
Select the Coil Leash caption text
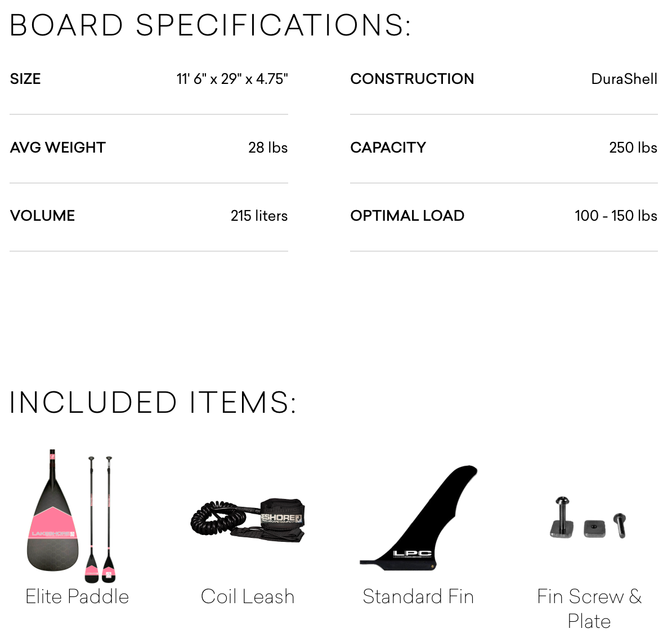[248, 596]
